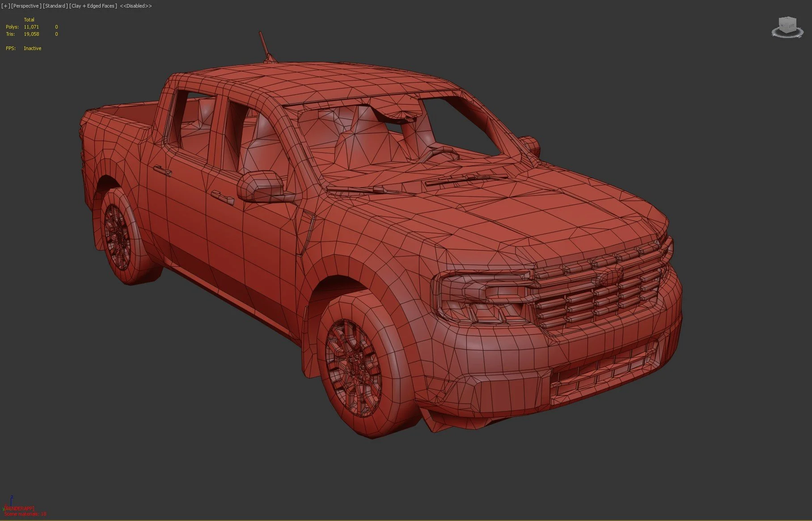The height and width of the screenshot is (521, 812).
Task: Open the <<Disabled>> viewport filter menu
Action: (136, 6)
